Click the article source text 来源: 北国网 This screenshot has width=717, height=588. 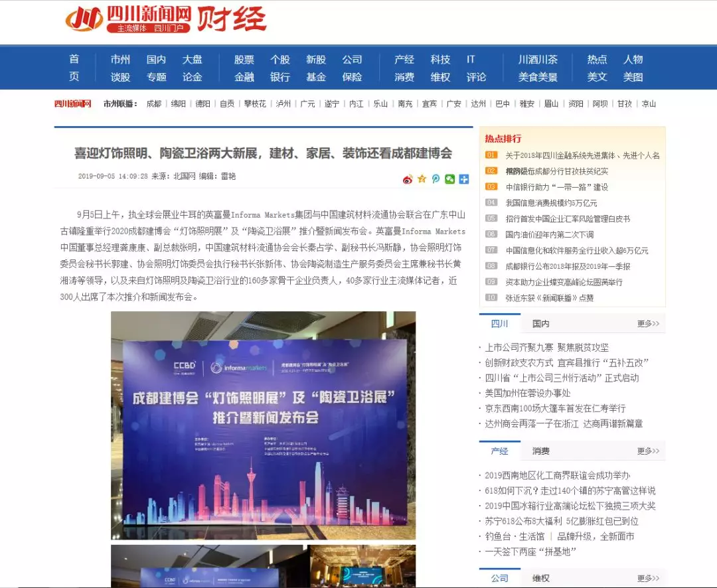point(173,176)
